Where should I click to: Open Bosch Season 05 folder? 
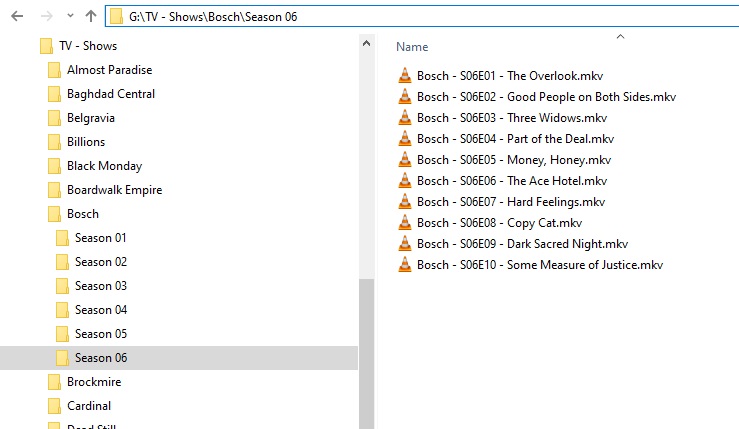(x=101, y=334)
